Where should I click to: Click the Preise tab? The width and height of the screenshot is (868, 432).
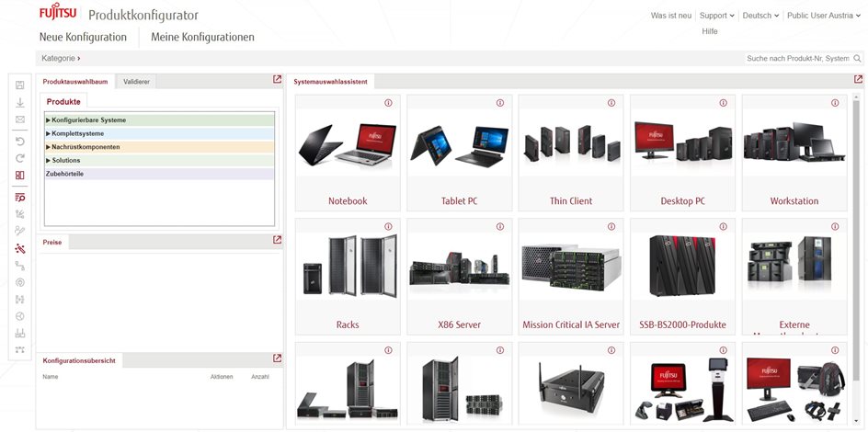coord(52,243)
